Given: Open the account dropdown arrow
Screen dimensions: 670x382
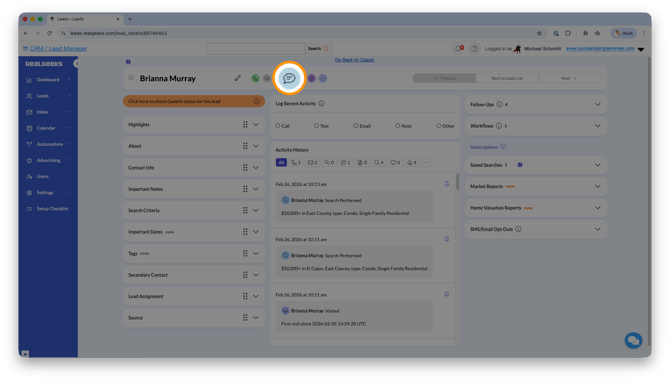Looking at the screenshot, I should tap(641, 49).
